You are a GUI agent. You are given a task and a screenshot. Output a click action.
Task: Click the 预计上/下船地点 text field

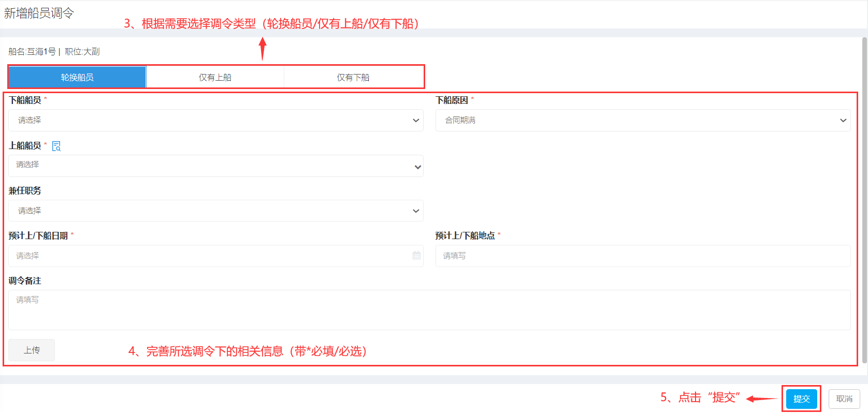pos(643,256)
